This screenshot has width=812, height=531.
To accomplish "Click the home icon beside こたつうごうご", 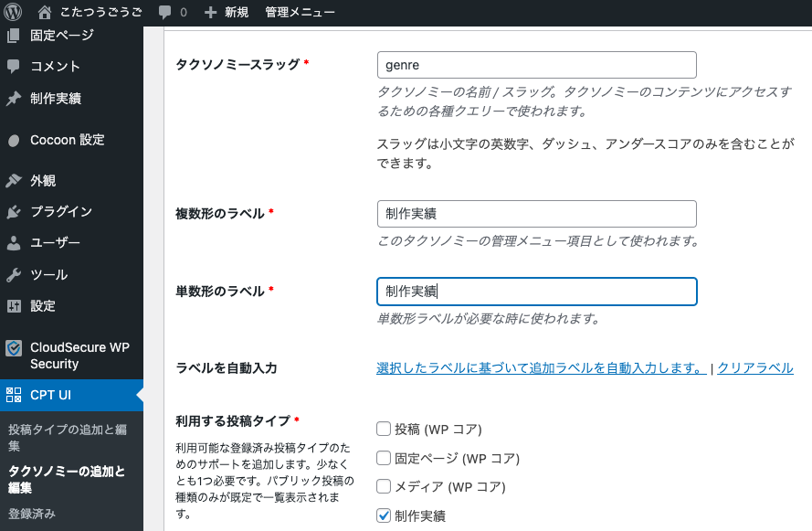I will click(x=46, y=12).
